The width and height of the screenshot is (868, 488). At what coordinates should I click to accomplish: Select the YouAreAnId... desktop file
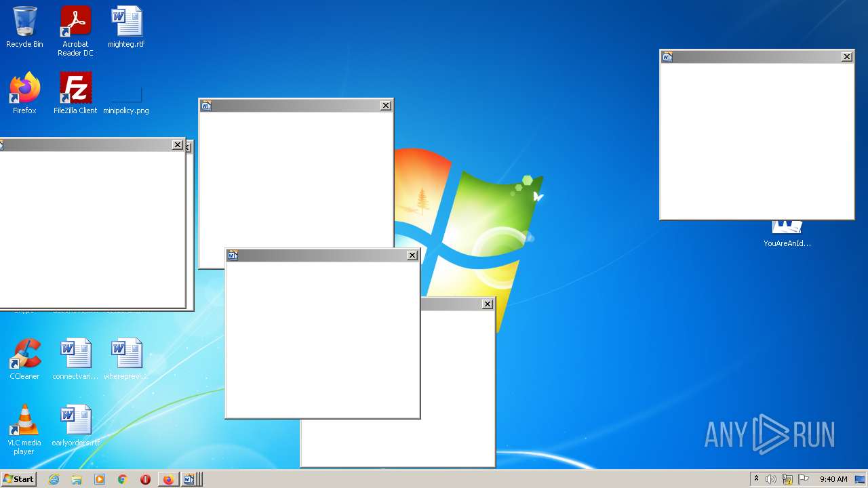point(787,235)
